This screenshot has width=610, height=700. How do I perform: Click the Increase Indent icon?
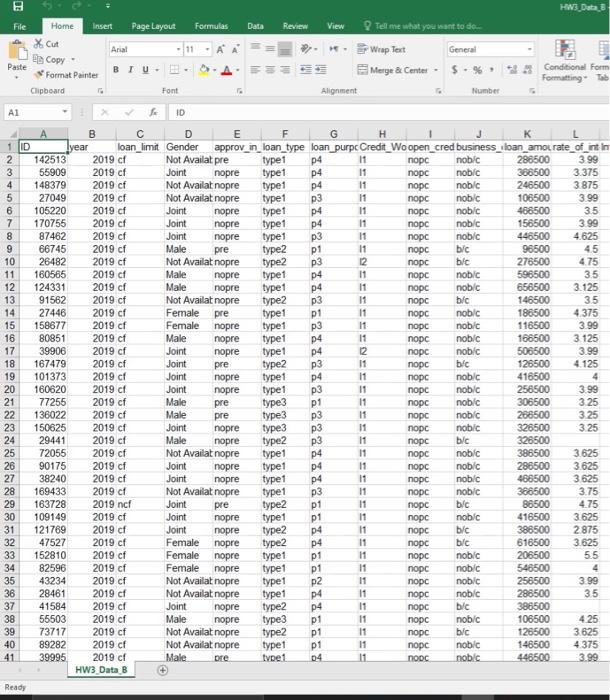point(321,70)
